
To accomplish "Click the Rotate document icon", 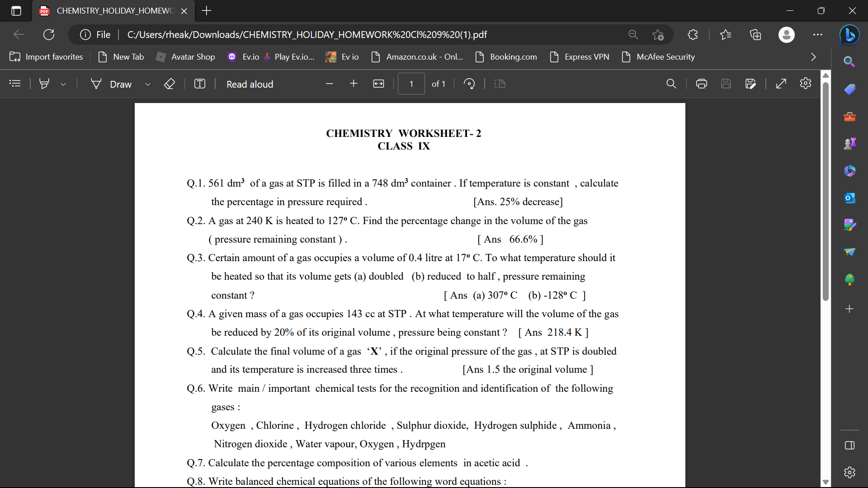I will point(471,84).
